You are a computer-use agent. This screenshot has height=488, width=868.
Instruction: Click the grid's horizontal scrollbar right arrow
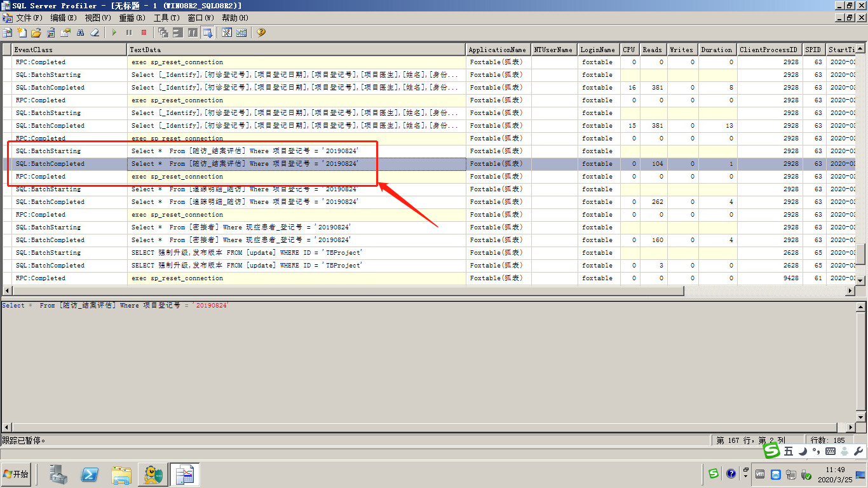[x=851, y=291]
